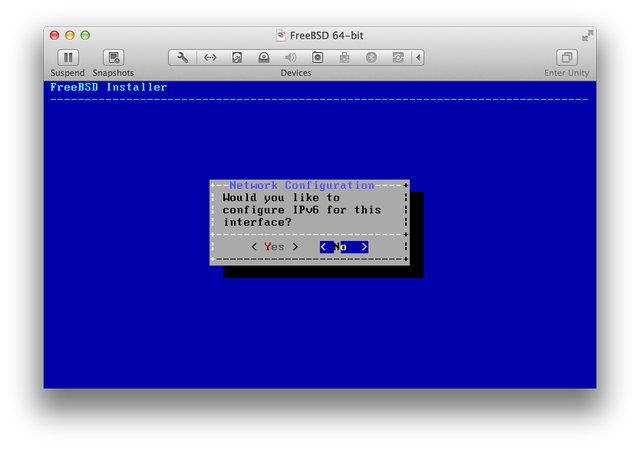The width and height of the screenshot is (640, 449).
Task: Choose Yes to configure IPv6
Action: [274, 247]
